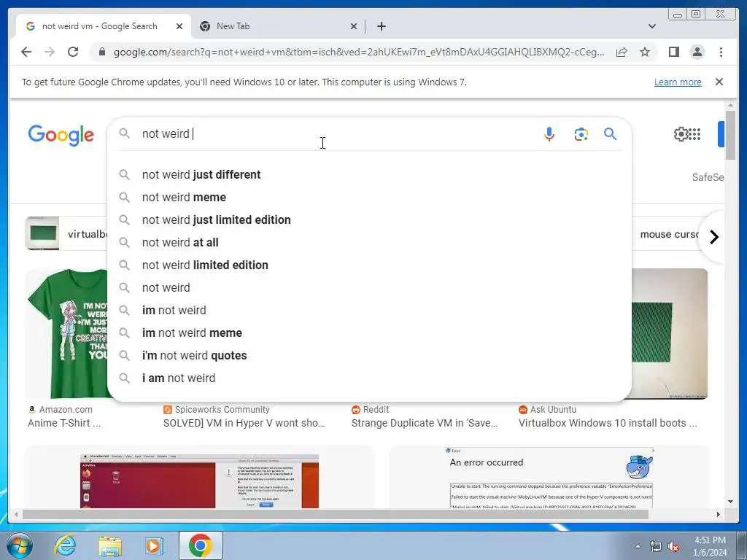Select suggestion 'not weird just limited edition'
Image resolution: width=747 pixels, height=560 pixels.
click(x=369, y=220)
